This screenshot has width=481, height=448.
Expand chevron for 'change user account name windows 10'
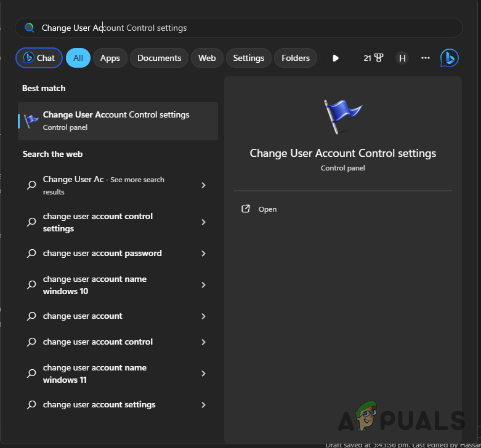(x=203, y=285)
